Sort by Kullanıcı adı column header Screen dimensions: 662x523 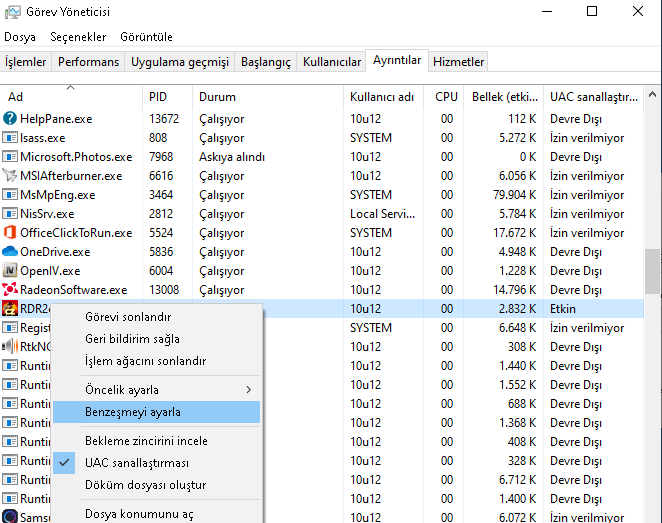(x=383, y=97)
